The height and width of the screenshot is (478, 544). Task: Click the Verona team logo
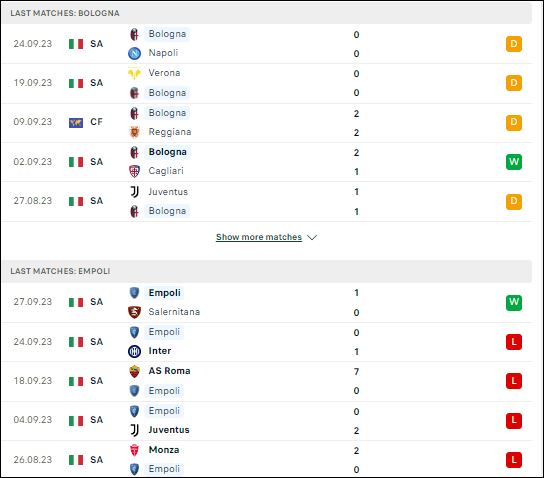134,73
